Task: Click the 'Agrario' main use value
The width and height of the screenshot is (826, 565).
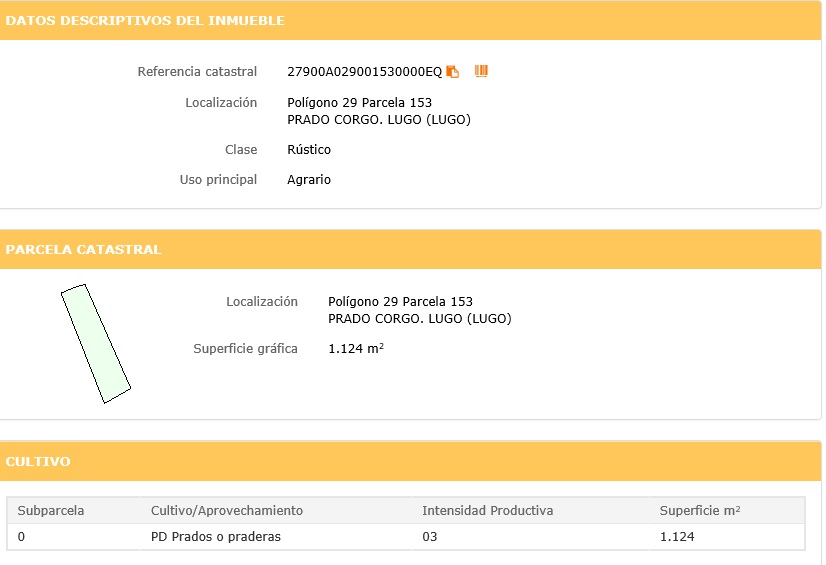Action: pos(309,180)
